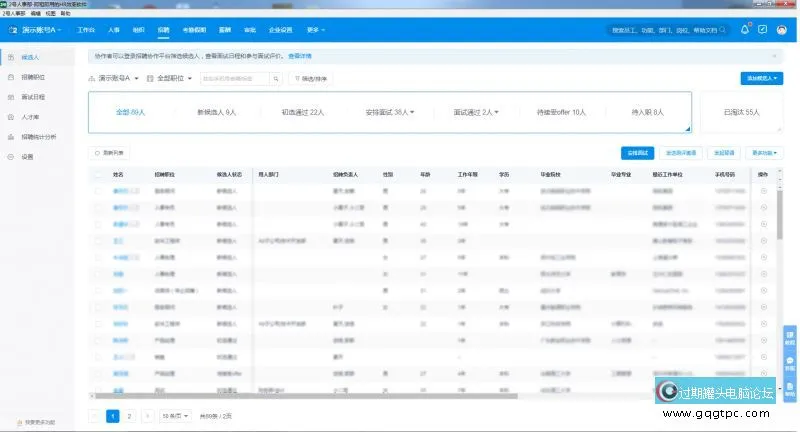Open the 全部职位 position filter dropdown
Viewport: 800px width, 432px height.
pyautogui.click(x=170, y=78)
